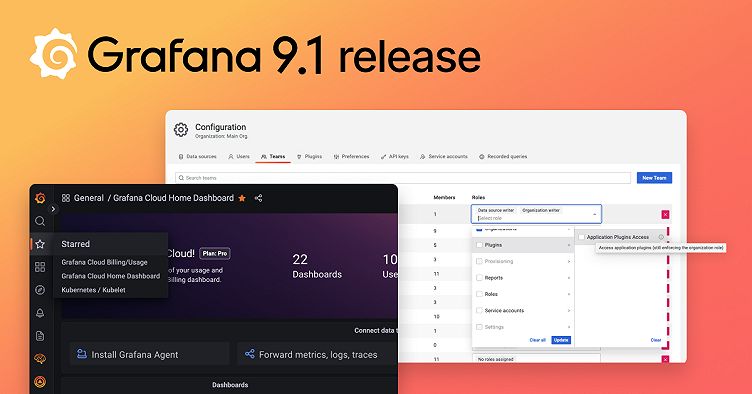This screenshot has width=752, height=394.
Task: Click the New Team button
Action: tap(654, 178)
